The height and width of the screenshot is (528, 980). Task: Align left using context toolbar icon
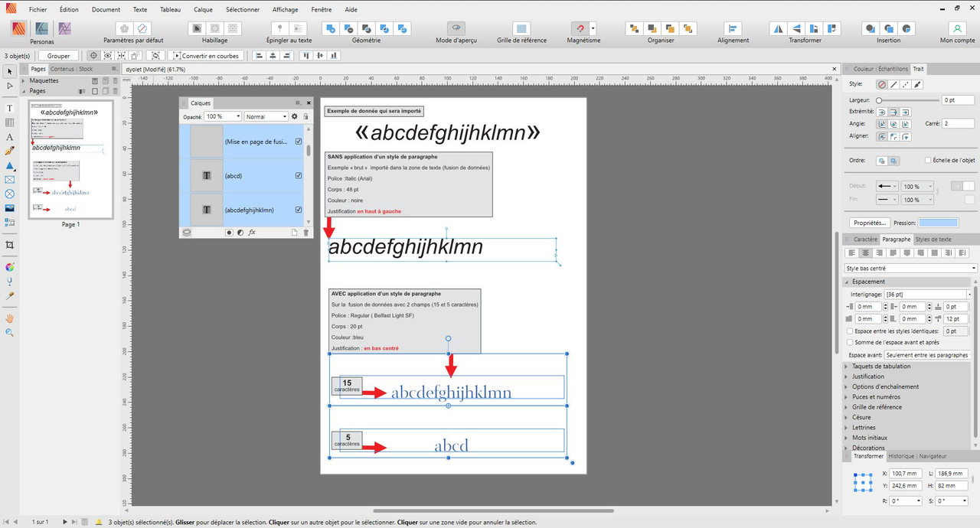coord(258,56)
